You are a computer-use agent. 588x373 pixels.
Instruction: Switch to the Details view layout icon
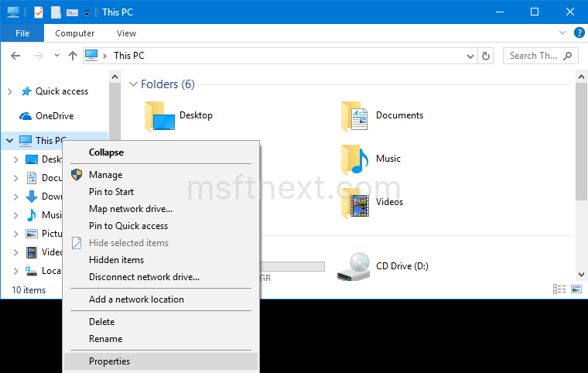tap(559, 289)
